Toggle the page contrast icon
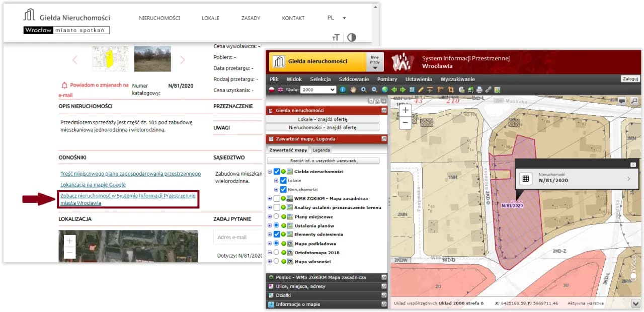The width and height of the screenshot is (644, 312). tap(351, 38)
